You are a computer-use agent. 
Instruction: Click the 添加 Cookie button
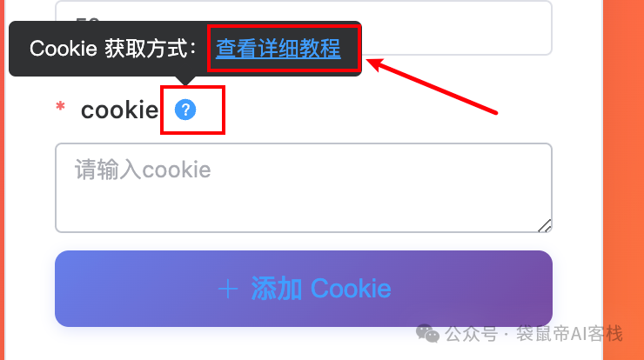pyautogui.click(x=304, y=289)
